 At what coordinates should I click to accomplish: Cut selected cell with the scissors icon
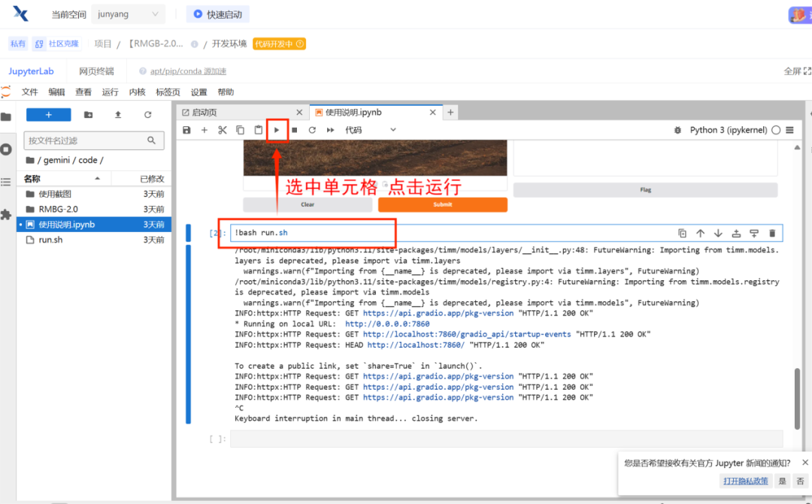tap(222, 130)
